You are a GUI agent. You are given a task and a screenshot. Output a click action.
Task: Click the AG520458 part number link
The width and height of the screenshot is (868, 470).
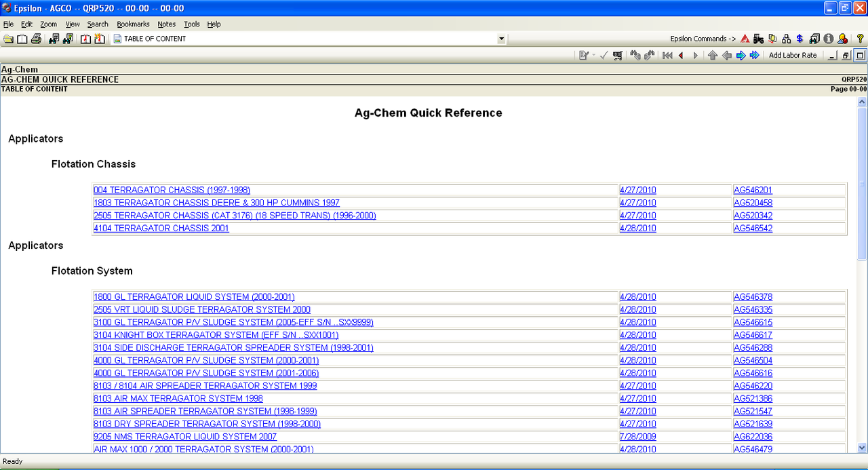[753, 203]
